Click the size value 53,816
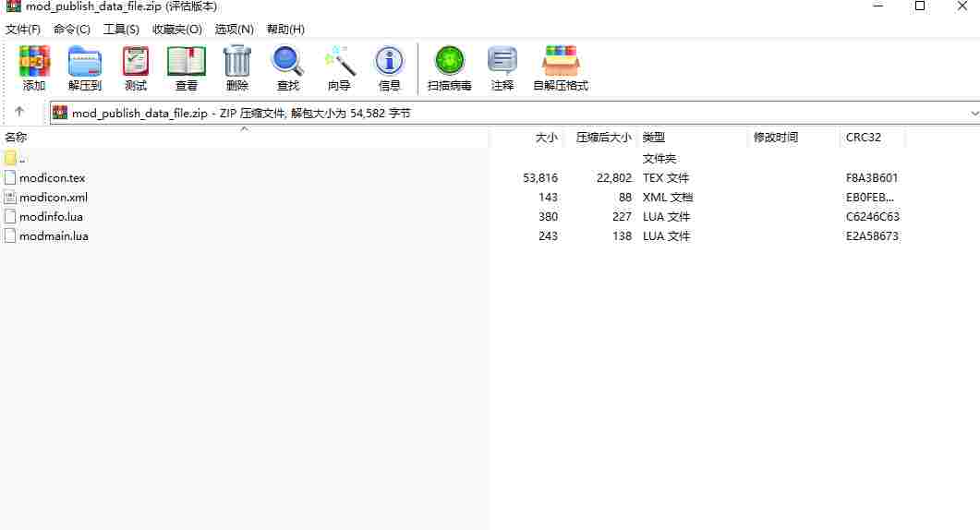This screenshot has width=980, height=530. pos(540,178)
